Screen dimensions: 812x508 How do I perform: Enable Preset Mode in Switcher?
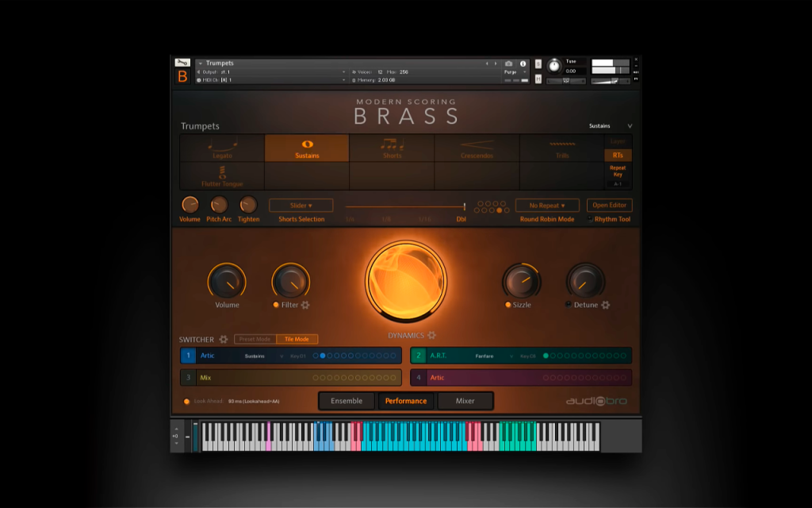coord(255,339)
